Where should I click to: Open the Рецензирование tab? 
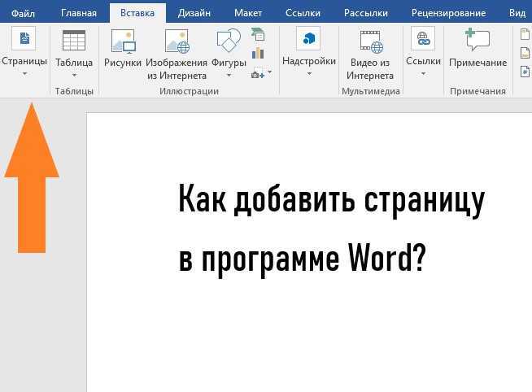point(448,13)
